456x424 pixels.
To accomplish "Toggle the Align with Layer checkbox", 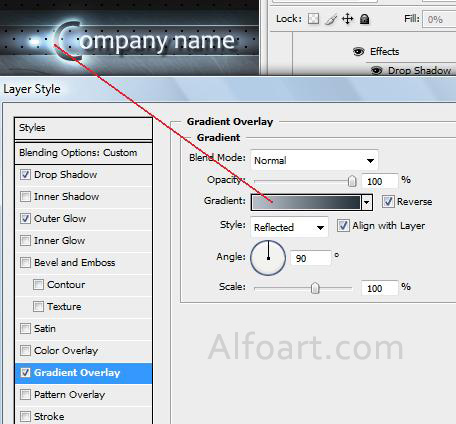I will pos(343,226).
